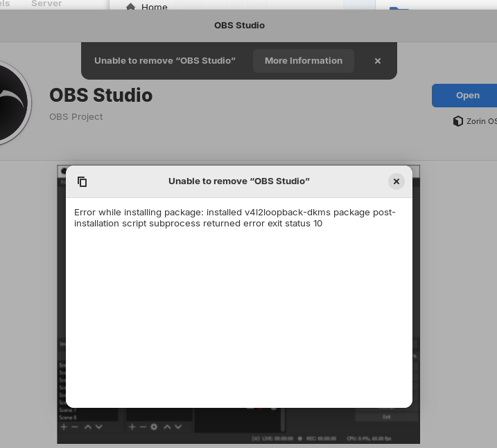Click the add scene plus icon in the screenshot
This screenshot has width=497, height=448.
coord(64,427)
